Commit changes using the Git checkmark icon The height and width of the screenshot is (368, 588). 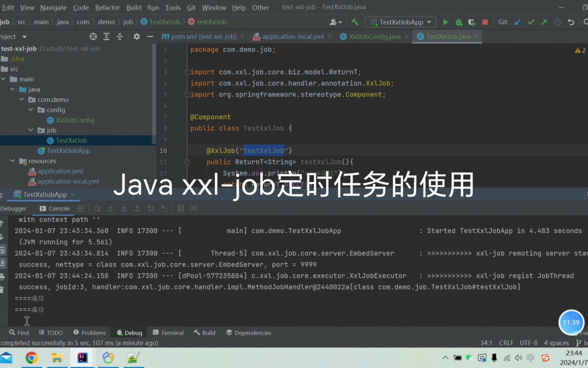pos(531,22)
